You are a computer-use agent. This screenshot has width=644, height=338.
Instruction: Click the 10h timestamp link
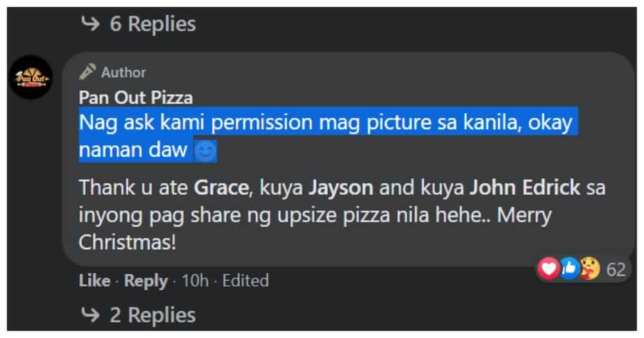pos(195,281)
